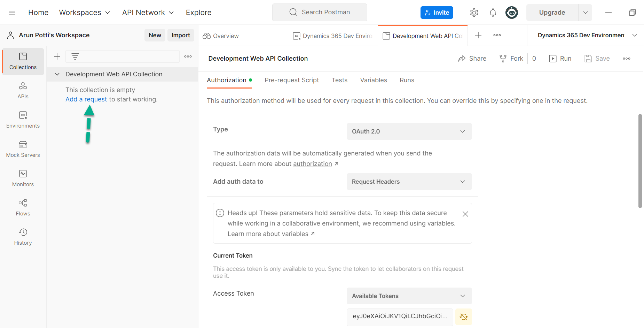Fork the Development Web API Collection
The image size is (644, 328).
coord(511,58)
